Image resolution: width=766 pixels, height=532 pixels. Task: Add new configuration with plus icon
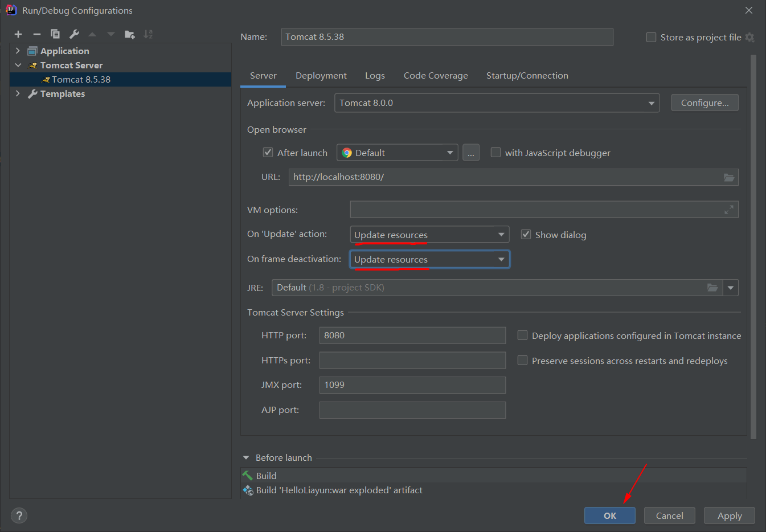coord(18,34)
